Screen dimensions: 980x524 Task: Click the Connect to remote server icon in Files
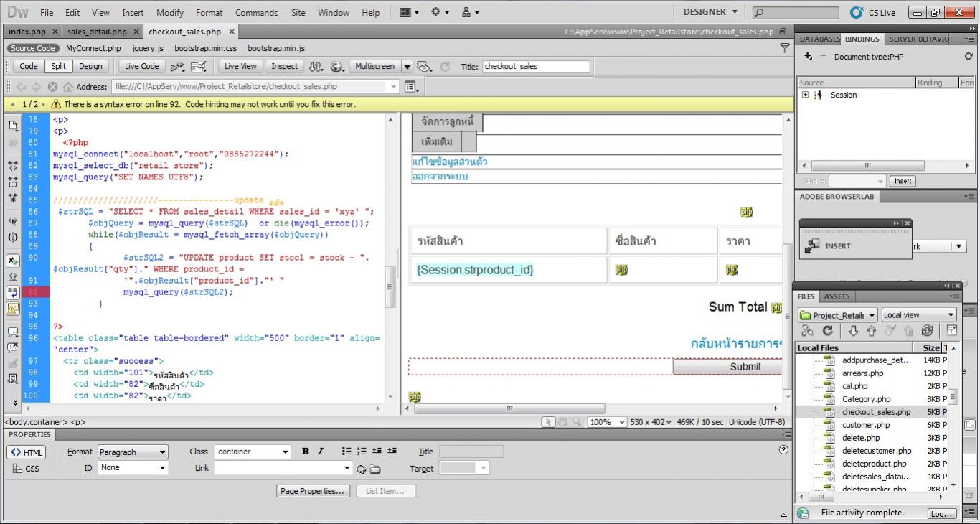807,331
